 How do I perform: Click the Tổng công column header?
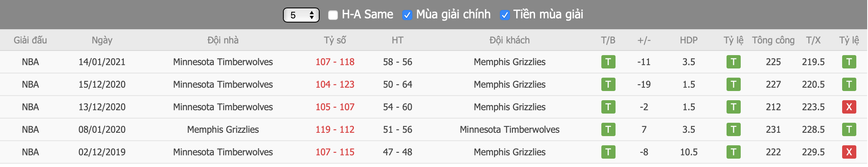click(773, 40)
